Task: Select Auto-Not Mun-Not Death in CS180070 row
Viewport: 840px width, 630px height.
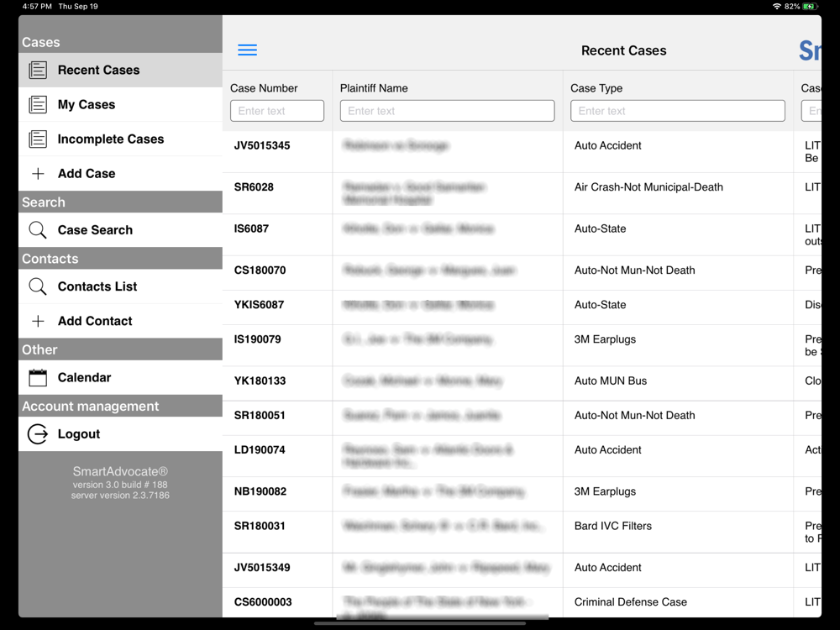Action: click(x=634, y=270)
